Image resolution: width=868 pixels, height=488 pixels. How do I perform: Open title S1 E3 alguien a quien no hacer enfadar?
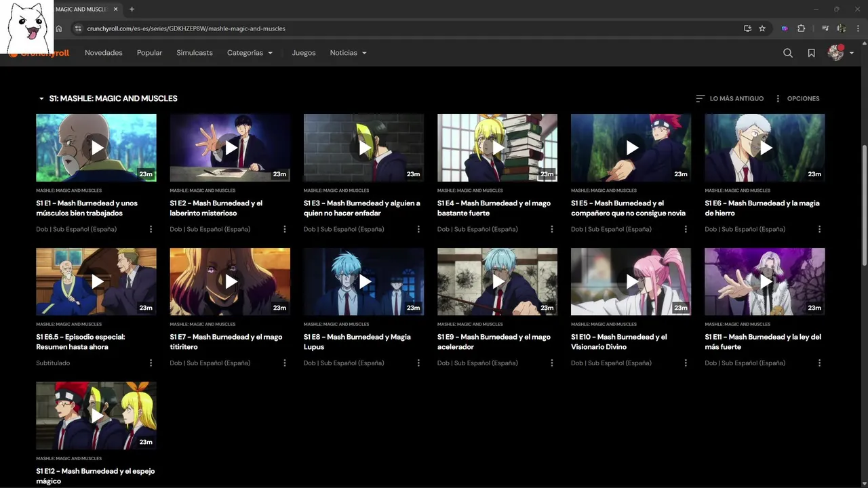(x=362, y=208)
